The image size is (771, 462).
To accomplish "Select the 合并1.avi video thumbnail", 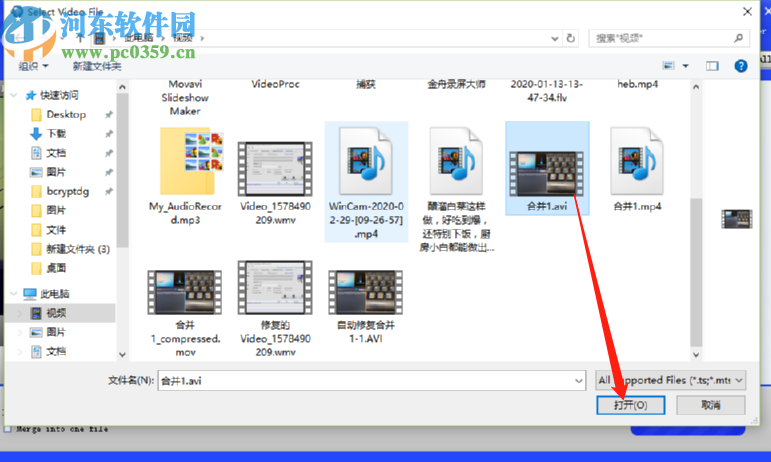I will (547, 173).
